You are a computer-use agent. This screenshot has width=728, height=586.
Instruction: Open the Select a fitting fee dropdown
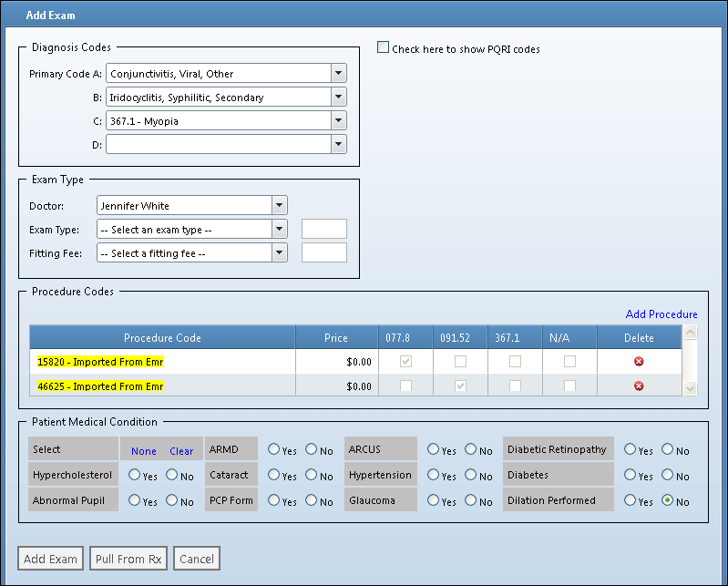[279, 253]
